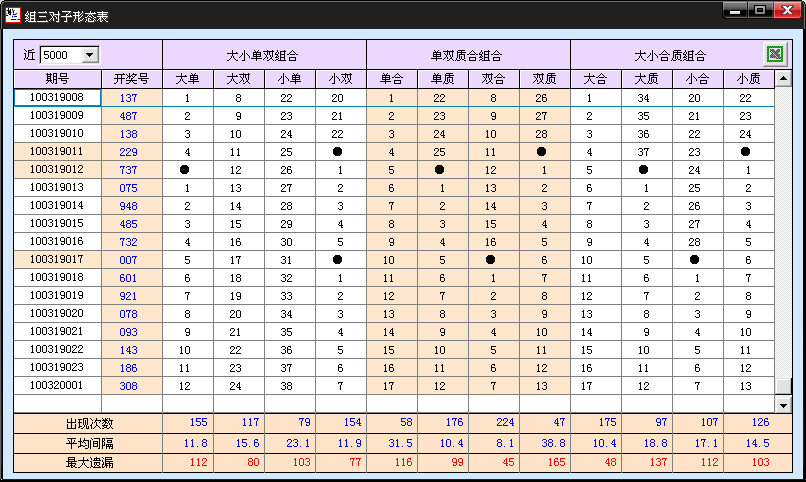Viewport: 806px width, 482px height.
Task: Click the 5000 period input field
Action: point(60,55)
